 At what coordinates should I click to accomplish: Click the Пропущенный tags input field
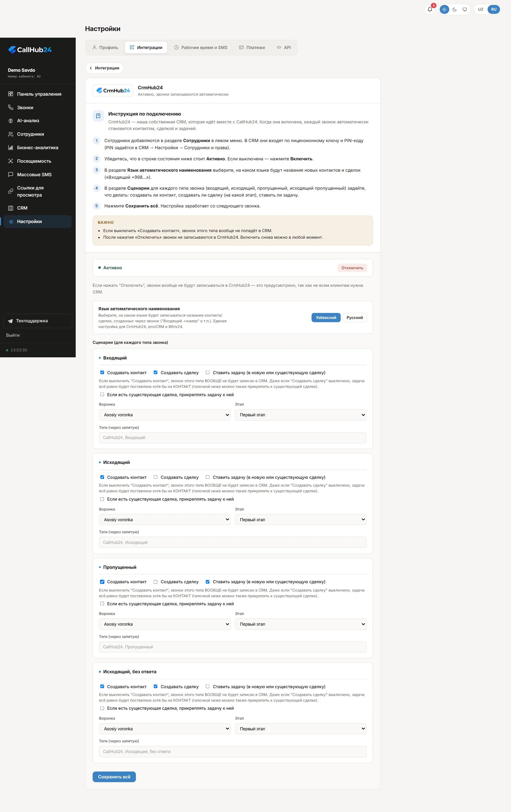(233, 647)
